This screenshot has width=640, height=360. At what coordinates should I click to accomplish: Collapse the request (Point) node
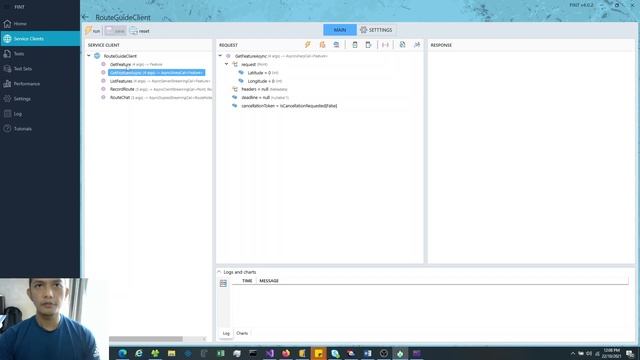pyautogui.click(x=227, y=64)
